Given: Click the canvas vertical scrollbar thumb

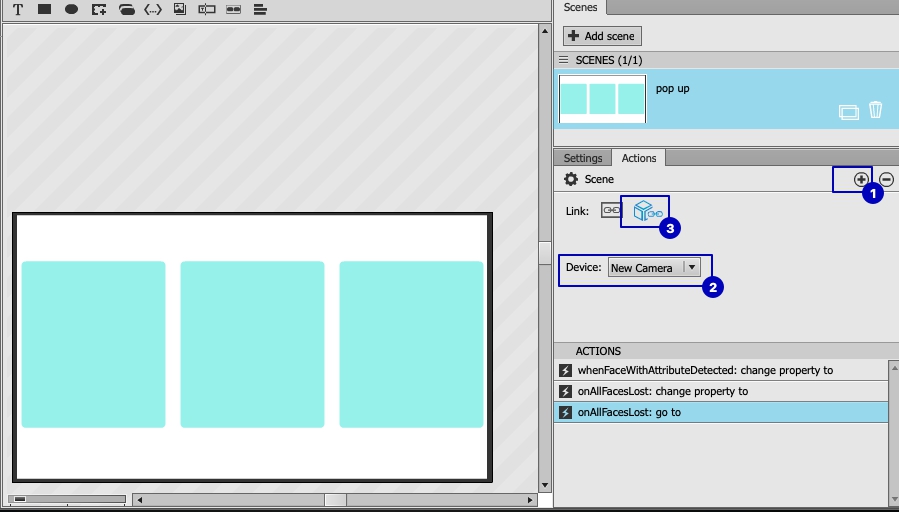Looking at the screenshot, I should point(545,252).
